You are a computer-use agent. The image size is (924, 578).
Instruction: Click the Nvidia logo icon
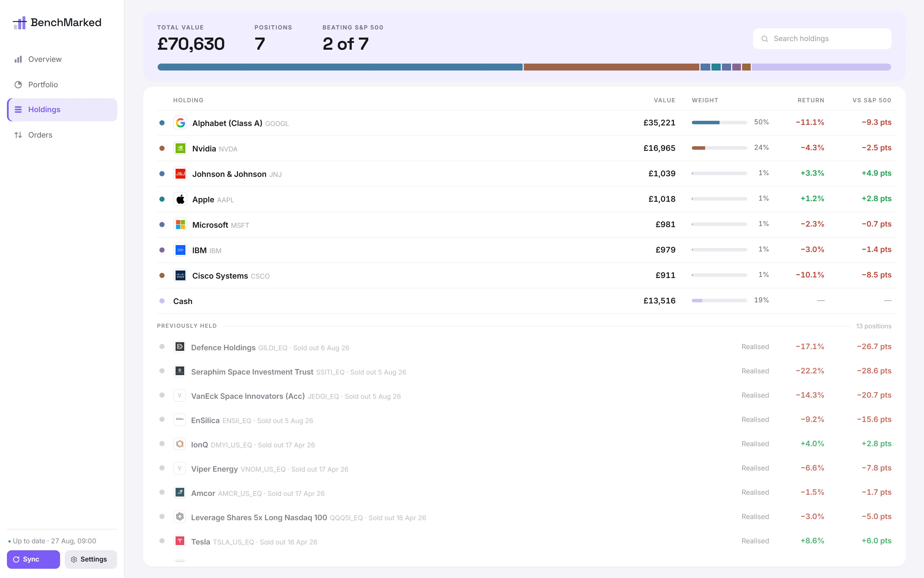coord(180,148)
